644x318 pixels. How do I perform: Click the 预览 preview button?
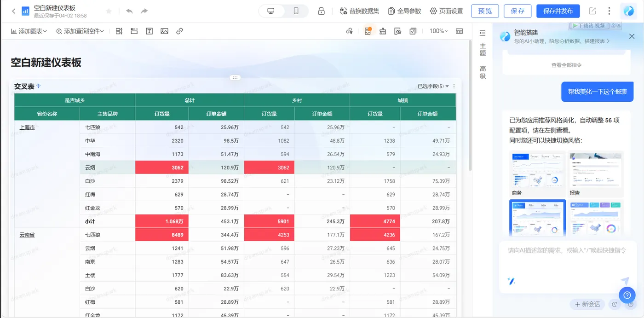tap(485, 11)
